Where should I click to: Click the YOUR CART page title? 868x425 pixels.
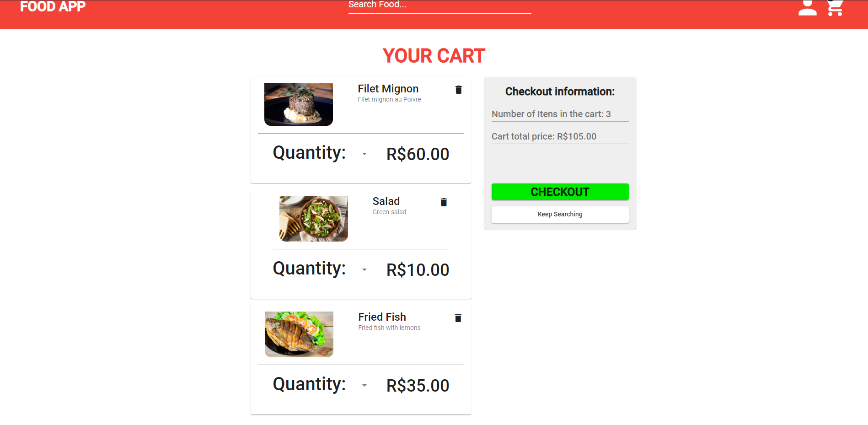[x=434, y=55]
